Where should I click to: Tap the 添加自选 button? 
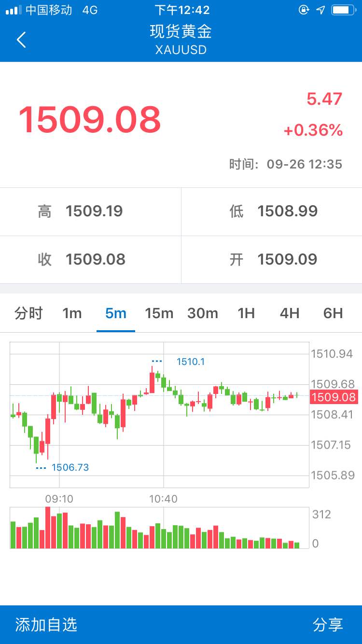pos(46,625)
